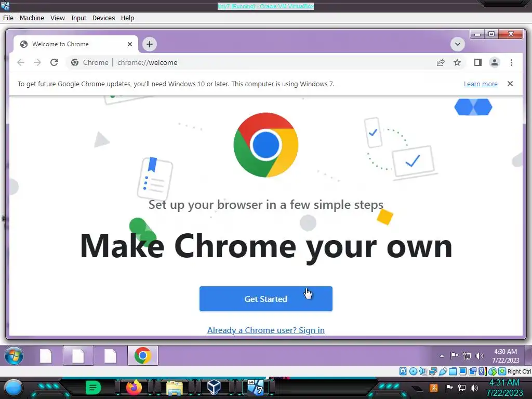The height and width of the screenshot is (399, 532).
Task: Click the guest Show desktop button
Action: tap(528, 355)
